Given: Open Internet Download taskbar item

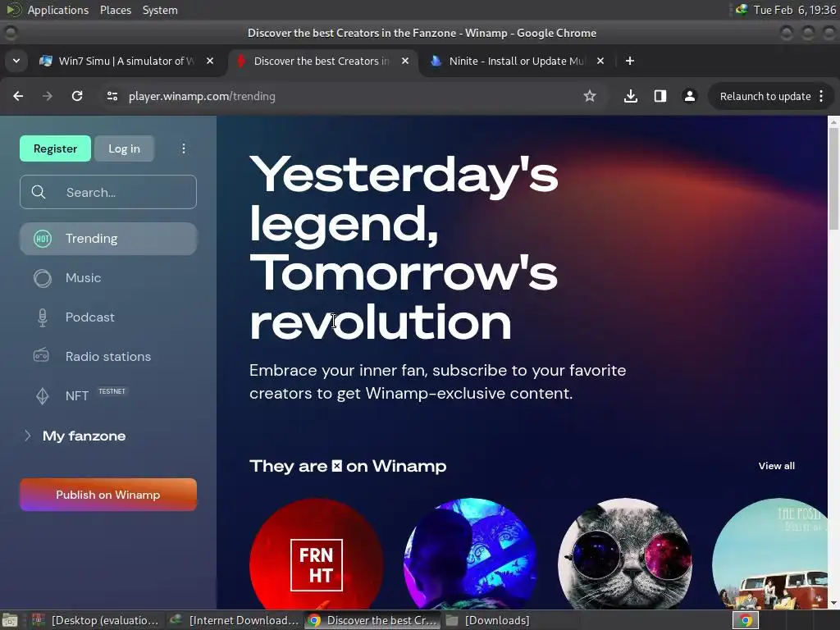Looking at the screenshot, I should pyautogui.click(x=234, y=620).
